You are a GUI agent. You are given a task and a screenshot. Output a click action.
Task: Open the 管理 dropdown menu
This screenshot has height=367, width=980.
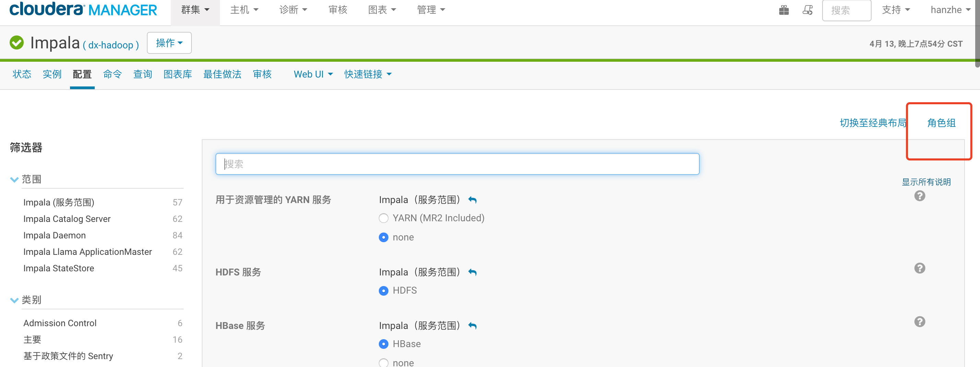click(x=431, y=10)
